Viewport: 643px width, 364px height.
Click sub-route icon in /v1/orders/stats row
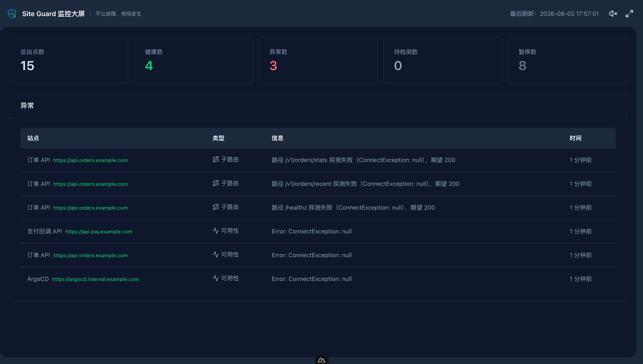coord(215,159)
